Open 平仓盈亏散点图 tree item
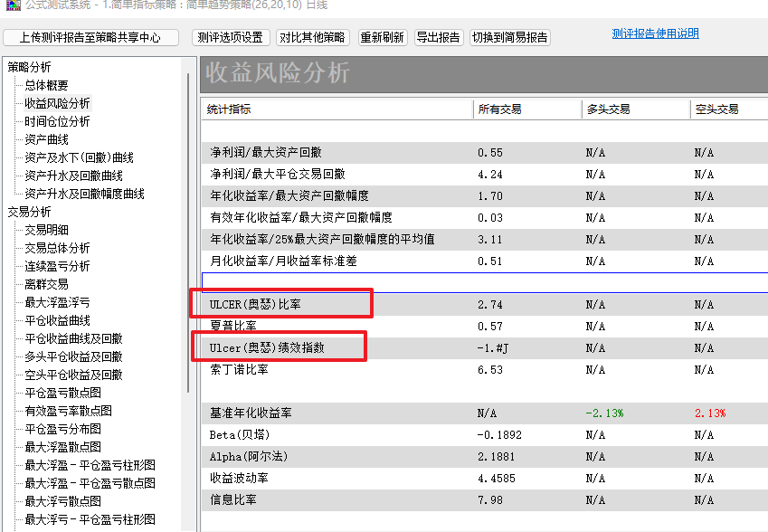The height and width of the screenshot is (532, 768). point(63,393)
